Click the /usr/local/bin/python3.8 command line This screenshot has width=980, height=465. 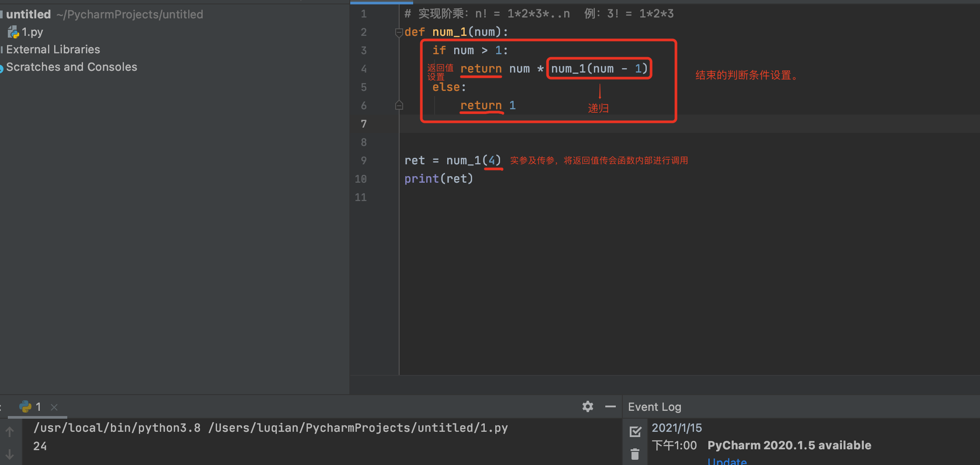coord(271,428)
